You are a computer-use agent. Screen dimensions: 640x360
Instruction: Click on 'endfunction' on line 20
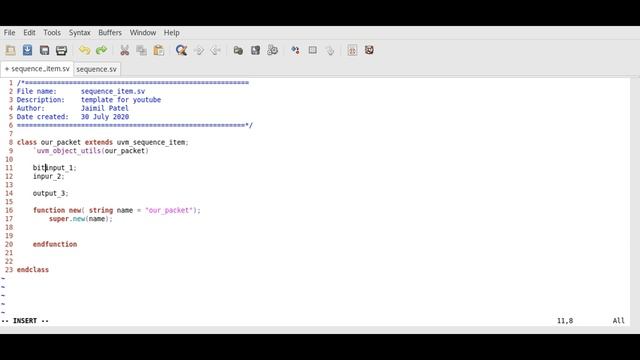click(55, 244)
